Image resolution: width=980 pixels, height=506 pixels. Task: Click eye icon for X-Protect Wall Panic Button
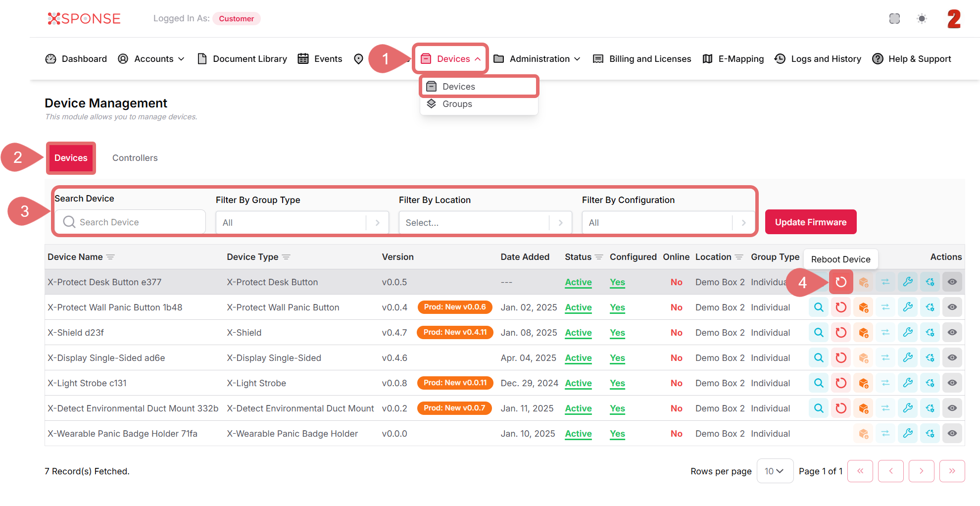(952, 307)
